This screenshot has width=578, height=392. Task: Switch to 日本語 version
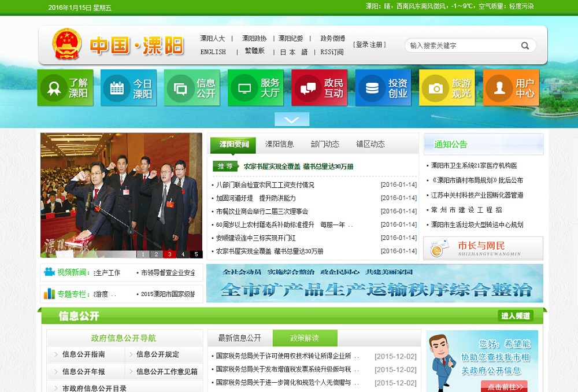[x=294, y=52]
